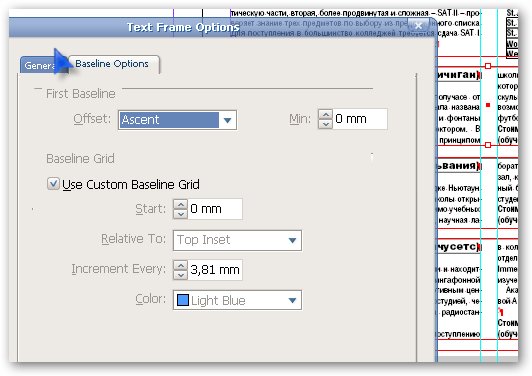
Task: Click the Text Frame Options title bar
Action: point(183,27)
